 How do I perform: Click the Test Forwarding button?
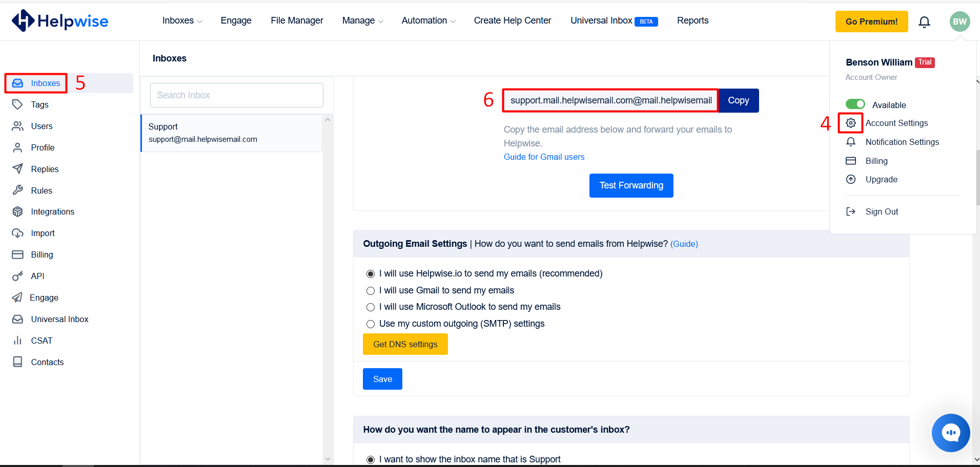631,185
